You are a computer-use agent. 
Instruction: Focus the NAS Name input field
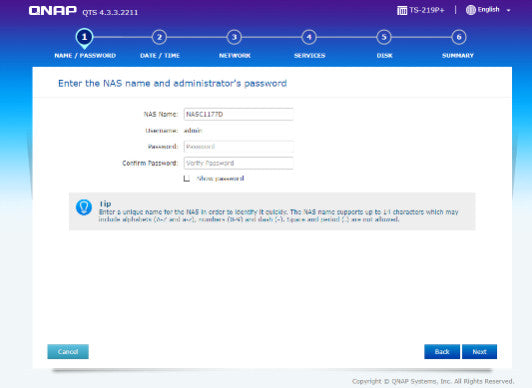coord(238,114)
